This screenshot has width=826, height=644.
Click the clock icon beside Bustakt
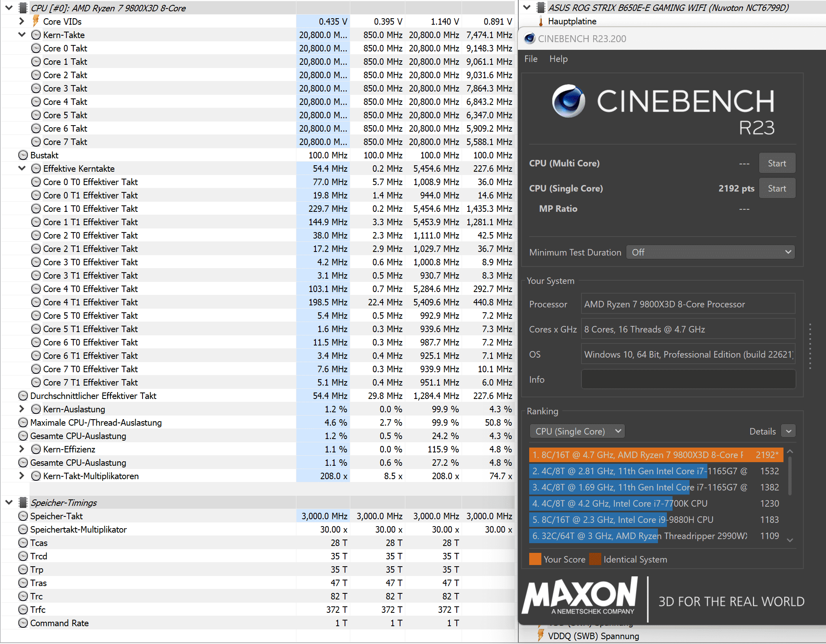coord(23,155)
